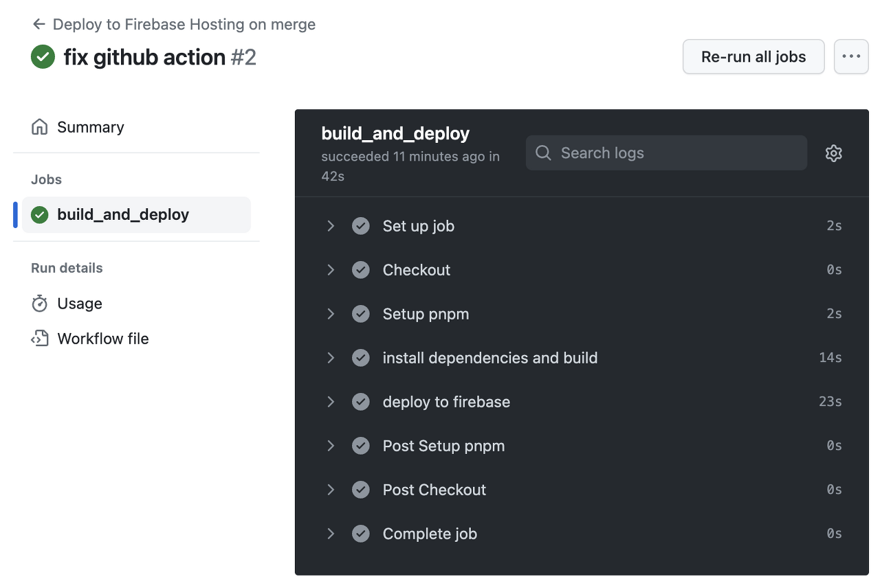Viewport: 880px width, 588px height.
Task: Open log settings gear icon
Action: pyautogui.click(x=833, y=153)
